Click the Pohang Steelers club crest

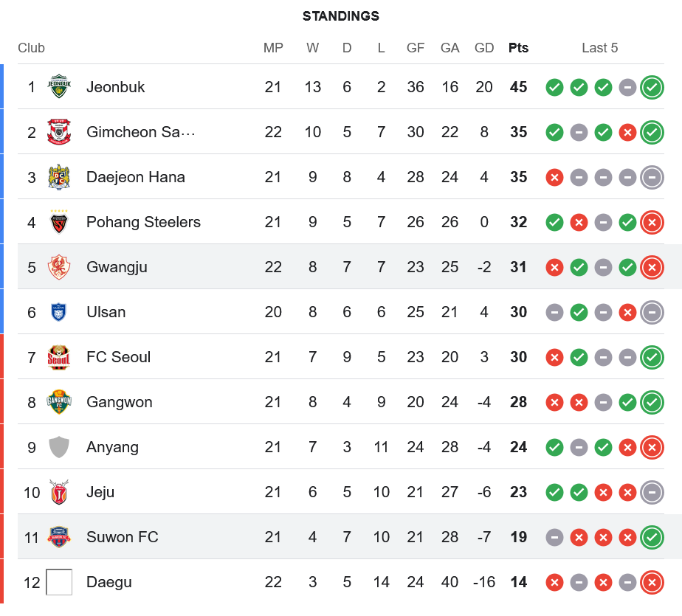(59, 222)
